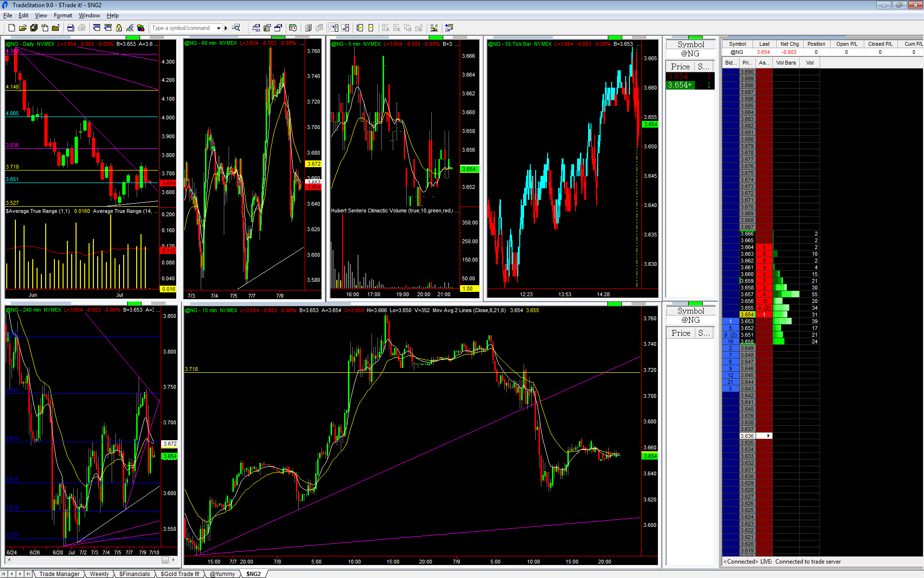Click the yellow-banded vertical bar toolbar icon
Screen dimensions: 924x578
[371, 28]
